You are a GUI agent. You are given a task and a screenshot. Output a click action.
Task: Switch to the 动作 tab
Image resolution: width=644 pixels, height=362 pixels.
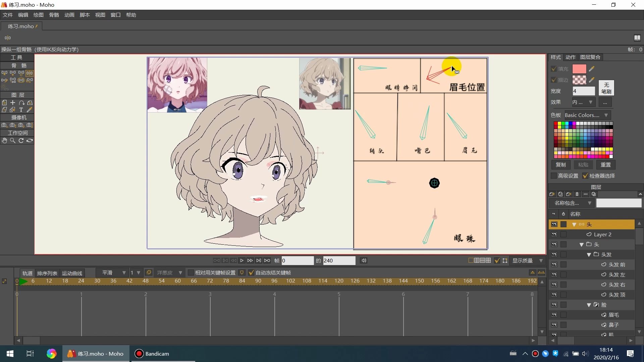click(x=571, y=57)
